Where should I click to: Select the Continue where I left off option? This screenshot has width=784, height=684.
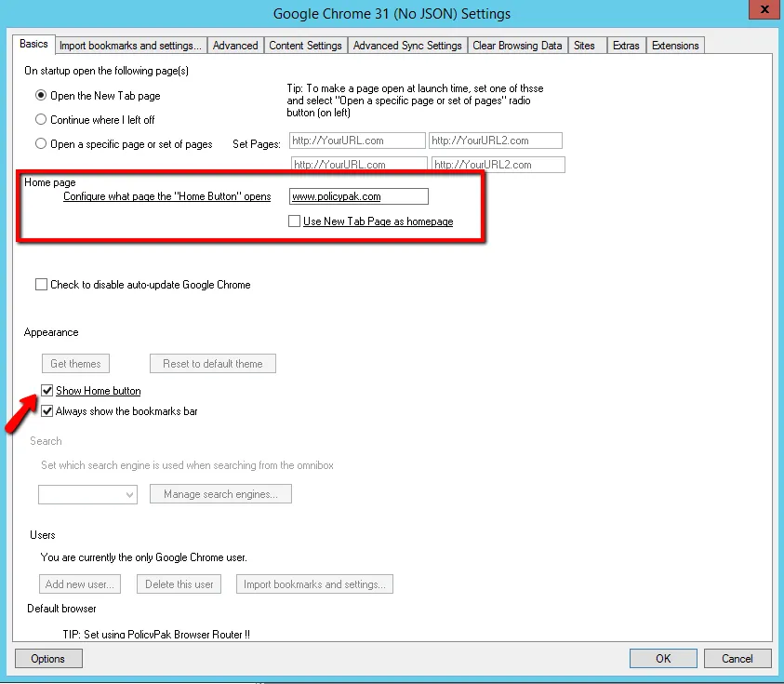(x=41, y=120)
